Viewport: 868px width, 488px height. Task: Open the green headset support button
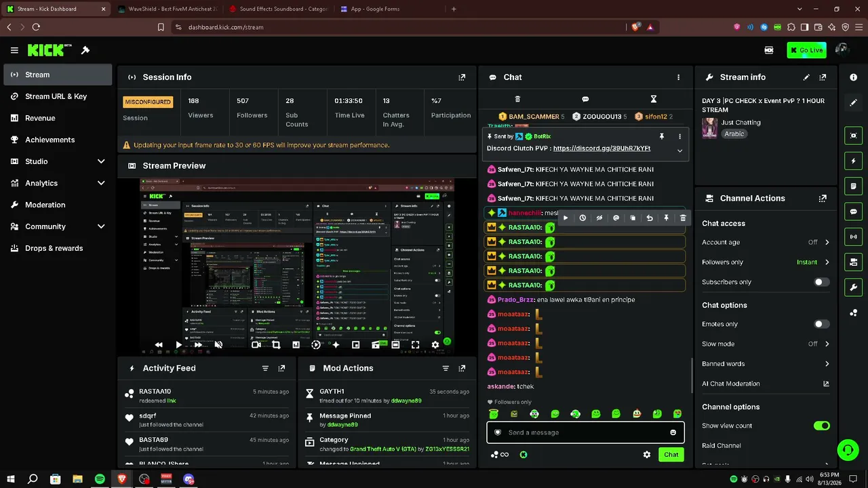point(848,450)
